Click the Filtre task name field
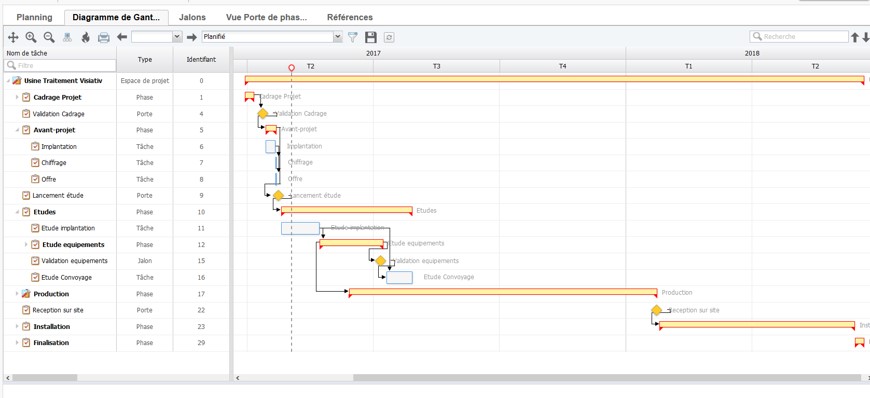870x398 pixels. click(x=61, y=66)
